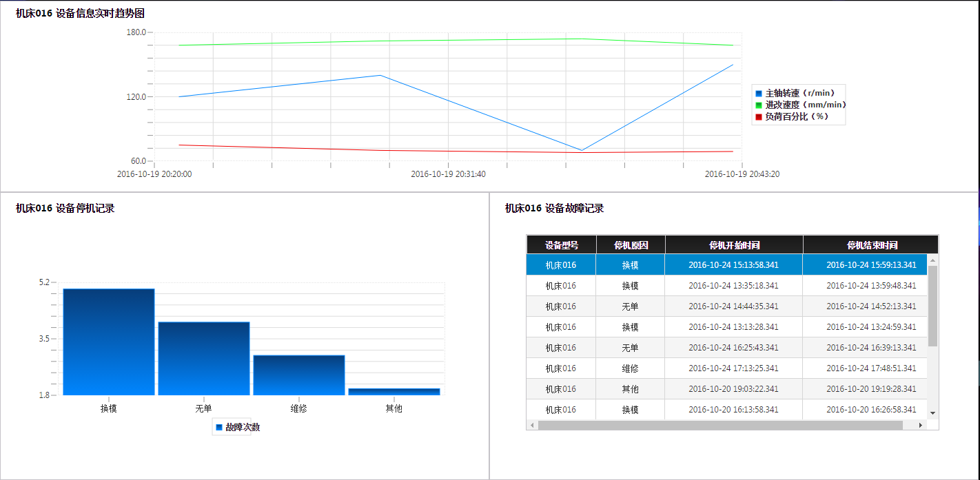Image resolution: width=980 pixels, height=480 pixels.
Task: Click the 5.2 y-axis label on bar chart
Action: pyautogui.click(x=44, y=282)
